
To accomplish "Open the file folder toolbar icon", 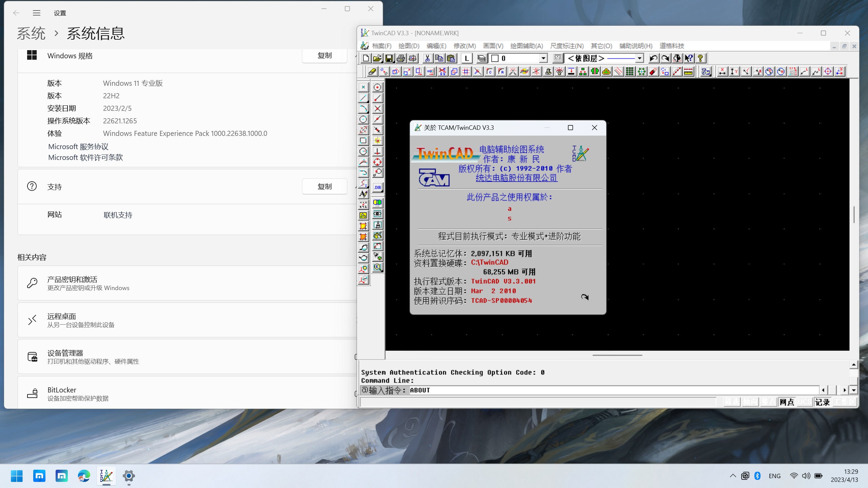I will click(377, 58).
